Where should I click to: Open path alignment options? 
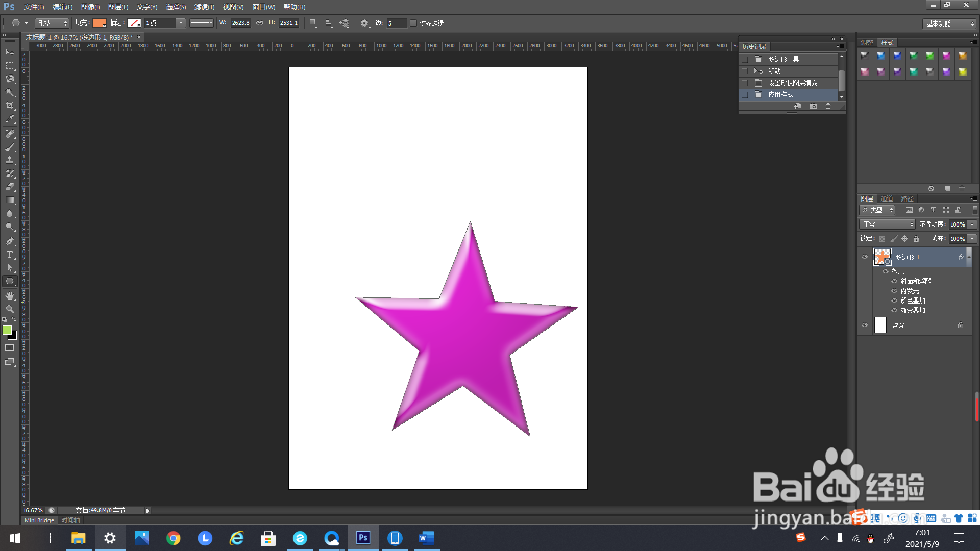(328, 23)
